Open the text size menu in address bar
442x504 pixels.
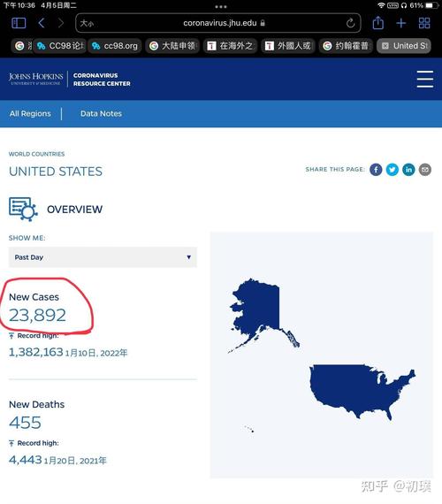coord(87,23)
